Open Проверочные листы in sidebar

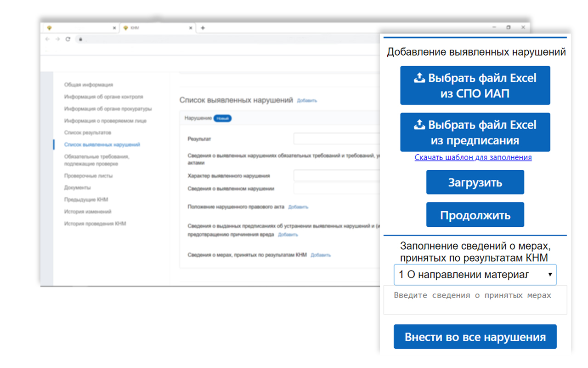[x=88, y=176]
